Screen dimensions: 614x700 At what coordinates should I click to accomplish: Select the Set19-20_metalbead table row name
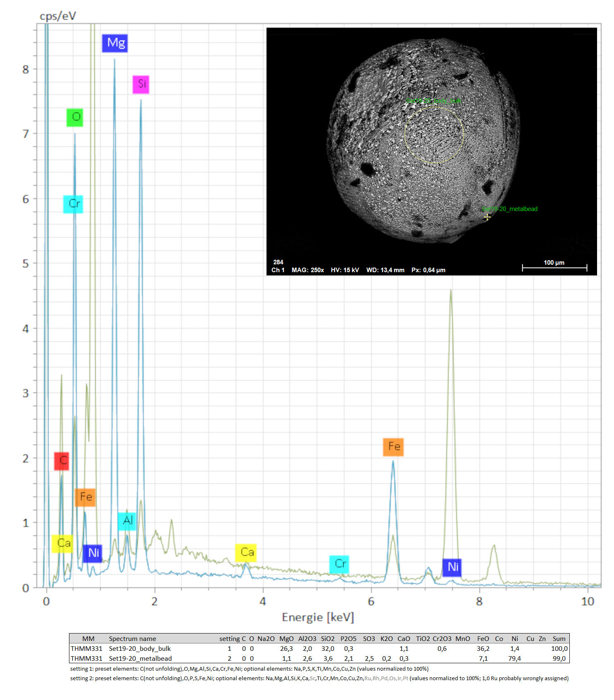point(140,658)
